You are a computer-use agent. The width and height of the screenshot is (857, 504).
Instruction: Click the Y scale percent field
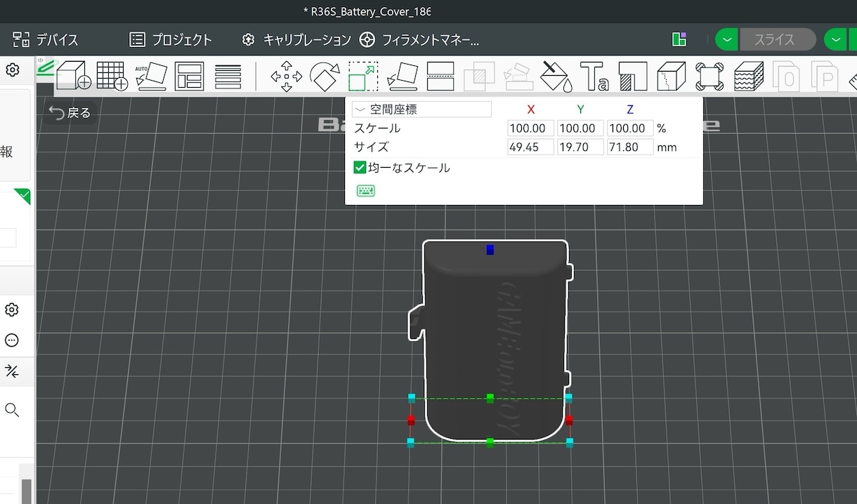tap(580, 128)
